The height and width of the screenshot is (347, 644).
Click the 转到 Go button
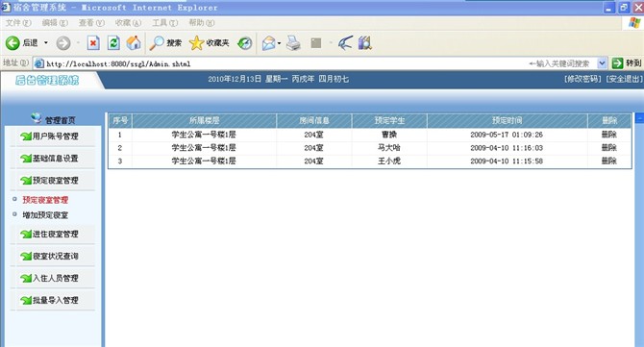[627, 63]
